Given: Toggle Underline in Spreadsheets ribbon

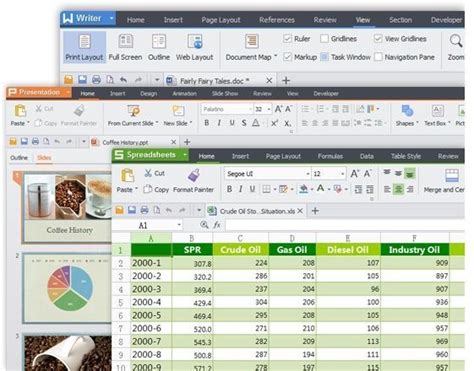Looking at the screenshot, I should click(252, 189).
